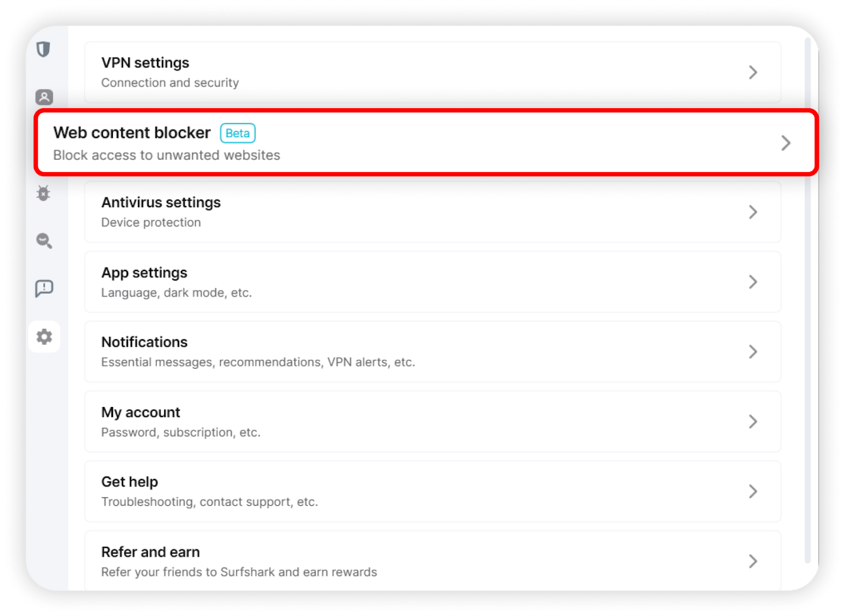Click the Notifications row chevron arrow
This screenshot has width=845, height=616.
point(753,352)
